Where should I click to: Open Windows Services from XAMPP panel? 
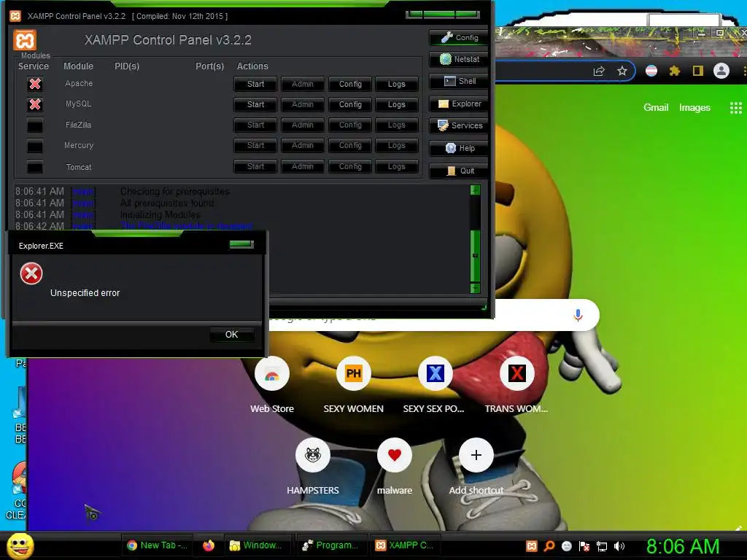pyautogui.click(x=459, y=125)
